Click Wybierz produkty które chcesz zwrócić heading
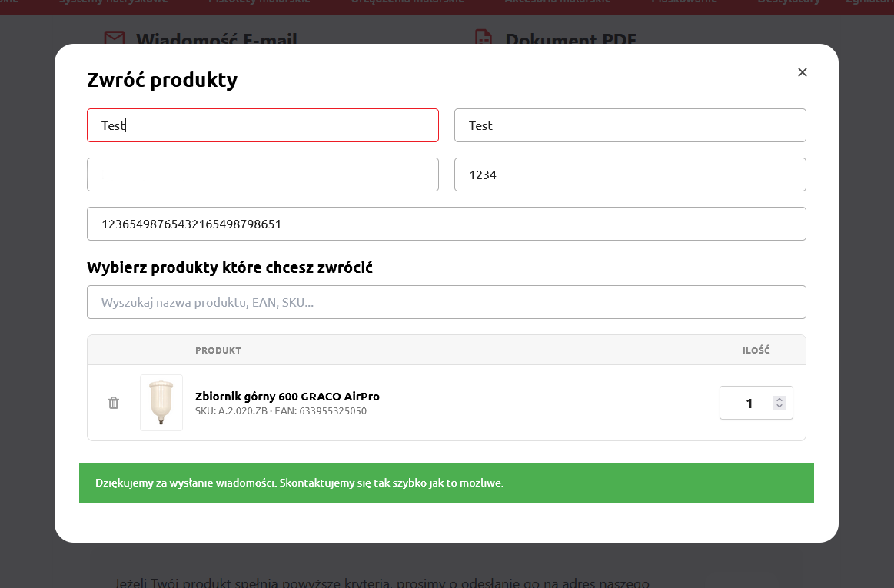Viewport: 894px width, 588px height. 230,267
